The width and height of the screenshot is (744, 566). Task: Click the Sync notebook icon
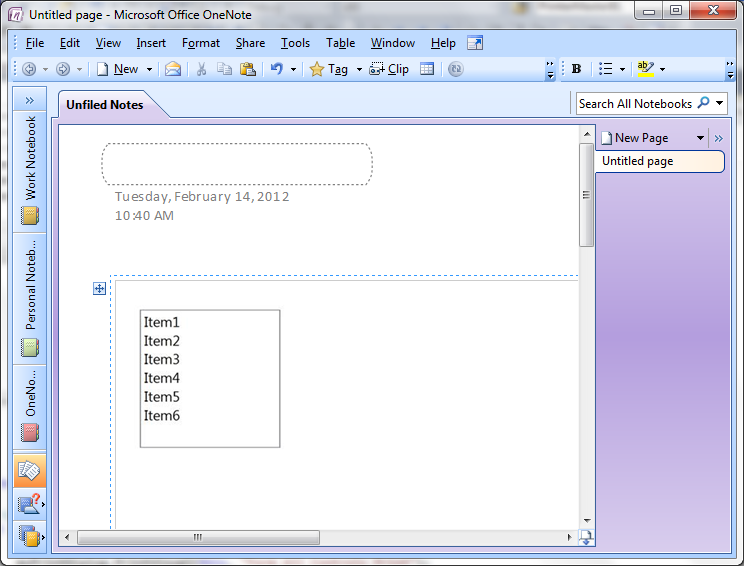(456, 69)
